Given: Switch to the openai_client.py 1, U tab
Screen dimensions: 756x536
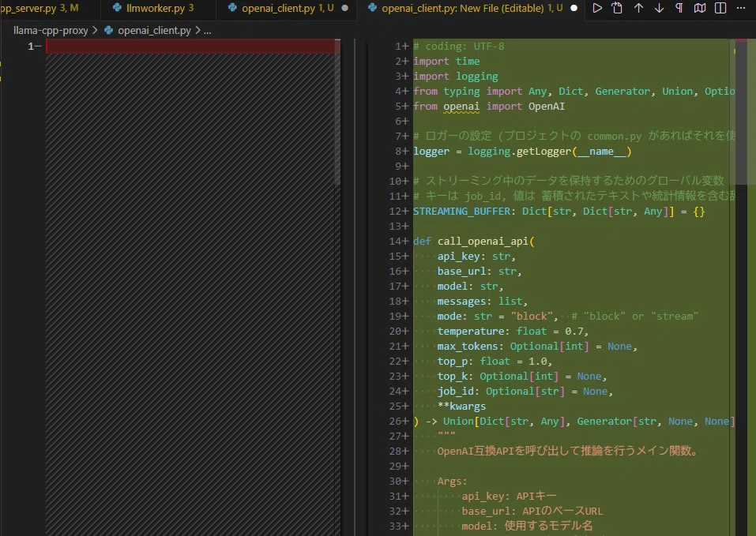Looking at the screenshot, I should click(x=287, y=8).
